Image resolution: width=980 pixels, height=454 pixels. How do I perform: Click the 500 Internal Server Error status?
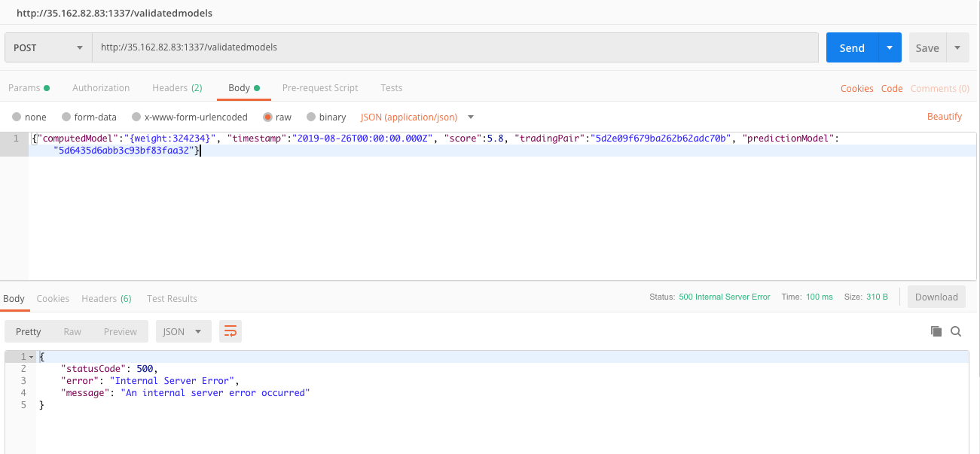725,297
